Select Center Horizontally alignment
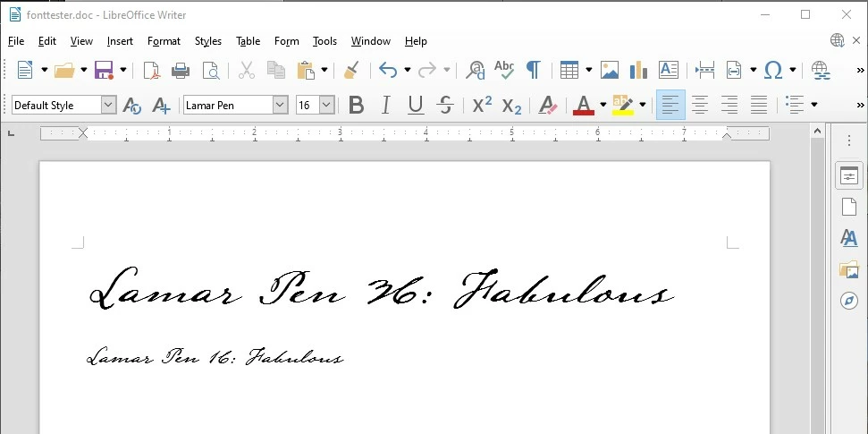Screen dimensions: 868x434 [x=700, y=105]
